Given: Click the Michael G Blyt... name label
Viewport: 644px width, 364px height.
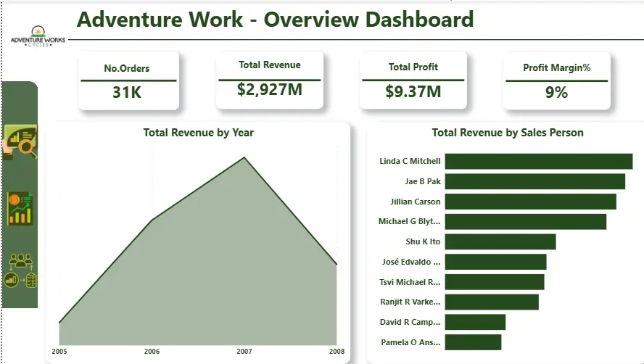Looking at the screenshot, I should point(410,221).
